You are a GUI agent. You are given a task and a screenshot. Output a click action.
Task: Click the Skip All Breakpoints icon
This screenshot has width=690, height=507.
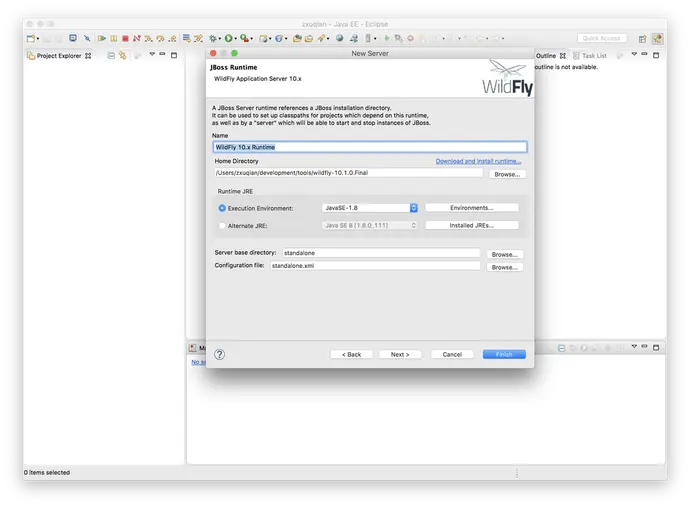(87, 39)
